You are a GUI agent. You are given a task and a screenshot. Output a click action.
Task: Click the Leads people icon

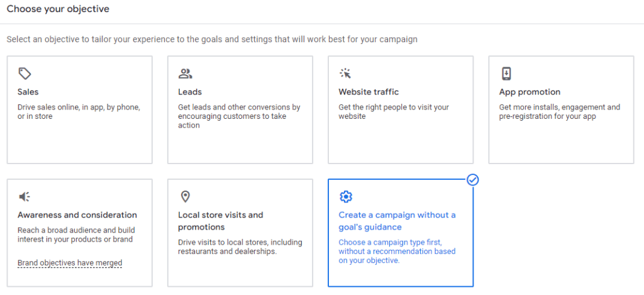click(x=185, y=74)
